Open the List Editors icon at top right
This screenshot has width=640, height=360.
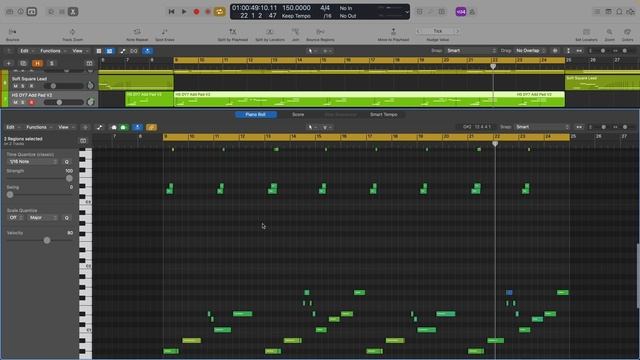[x=597, y=12]
